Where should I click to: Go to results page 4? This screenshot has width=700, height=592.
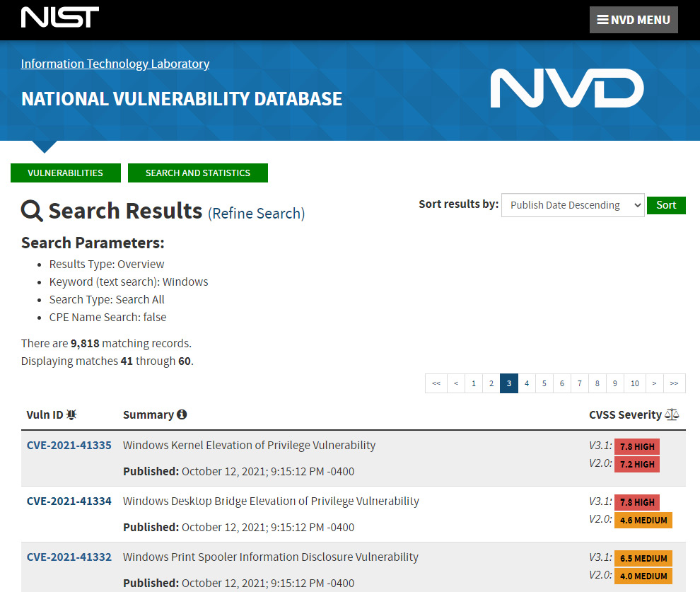click(527, 383)
